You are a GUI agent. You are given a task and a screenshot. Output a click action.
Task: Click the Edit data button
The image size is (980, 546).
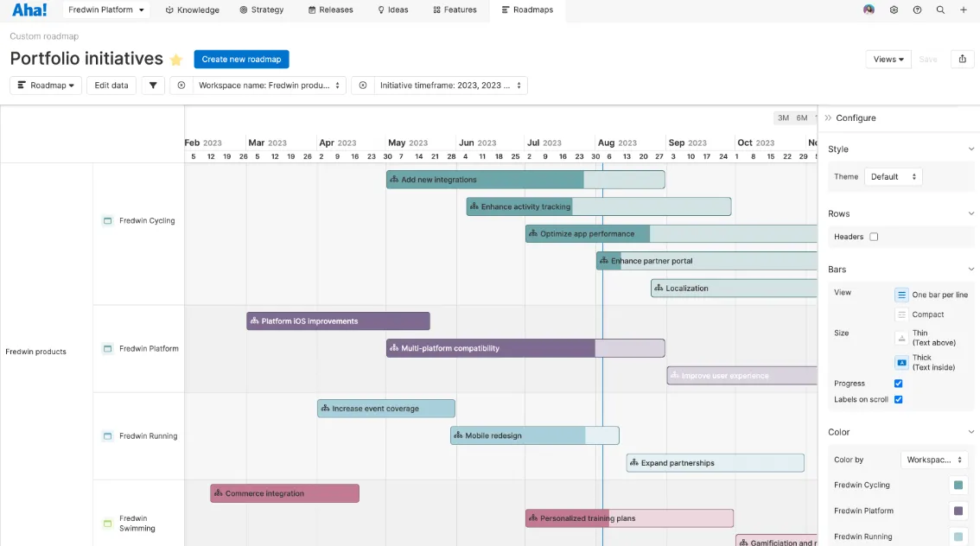click(x=111, y=85)
